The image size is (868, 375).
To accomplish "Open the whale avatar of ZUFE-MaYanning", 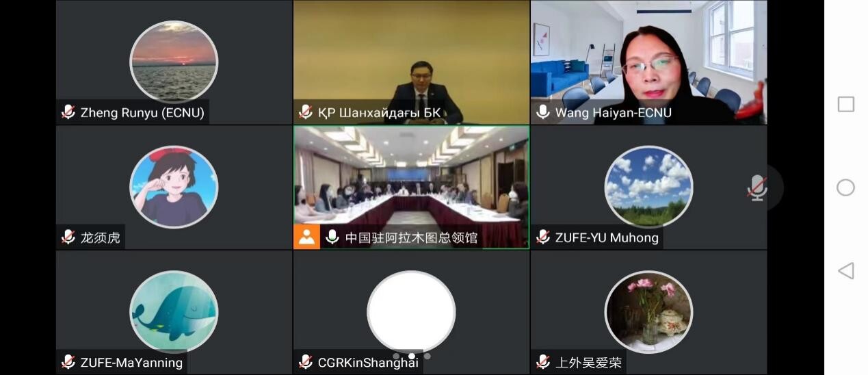I will 174,312.
